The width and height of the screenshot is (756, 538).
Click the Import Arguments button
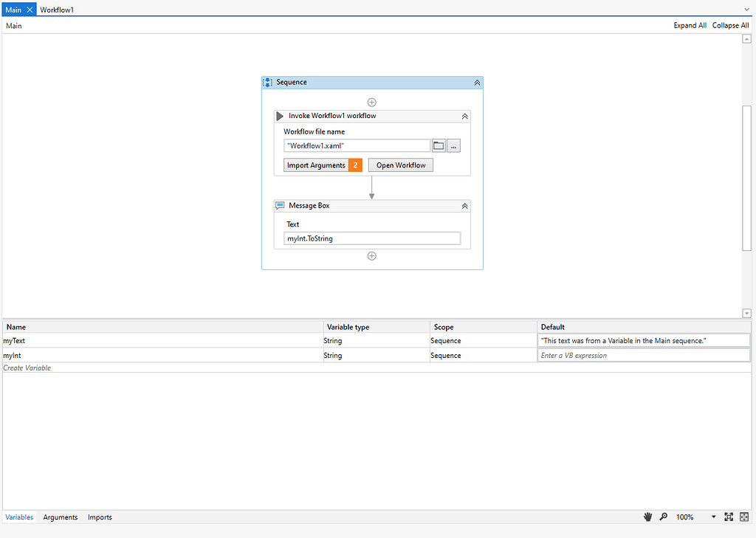316,165
